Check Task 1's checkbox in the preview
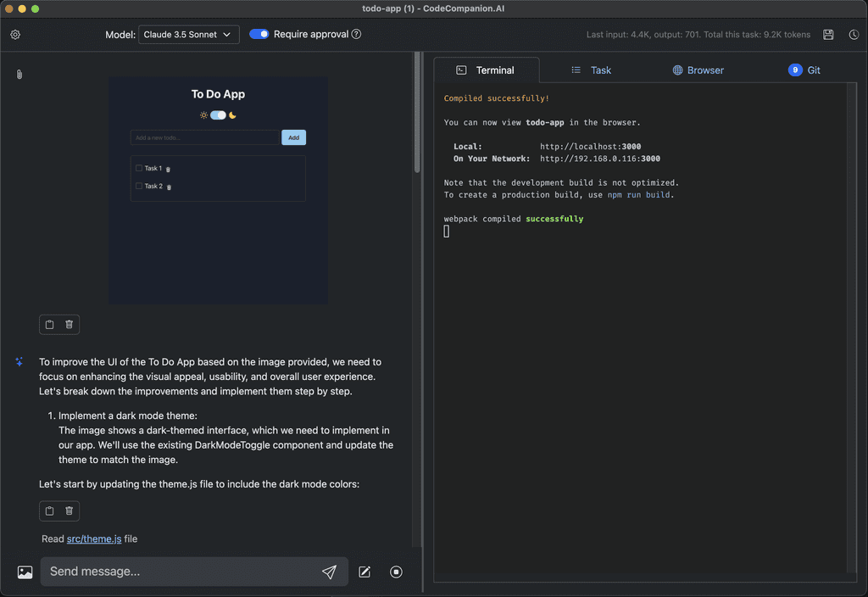This screenshot has width=868, height=597. pyautogui.click(x=139, y=168)
